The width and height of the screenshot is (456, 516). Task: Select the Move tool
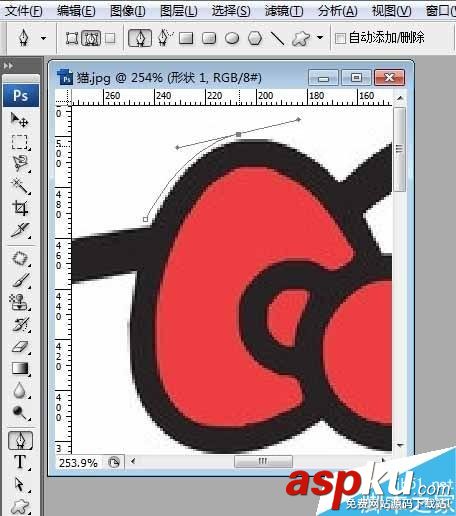pos(20,119)
